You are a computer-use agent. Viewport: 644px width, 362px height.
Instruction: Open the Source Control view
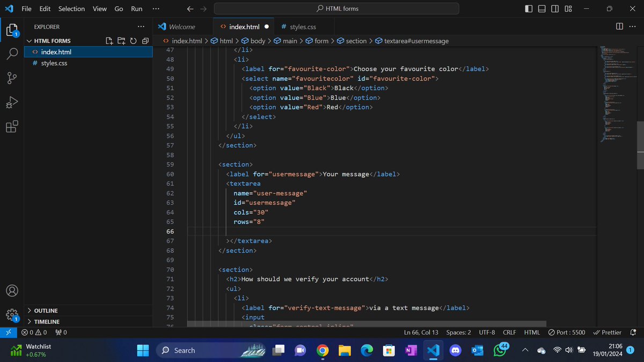tap(12, 78)
